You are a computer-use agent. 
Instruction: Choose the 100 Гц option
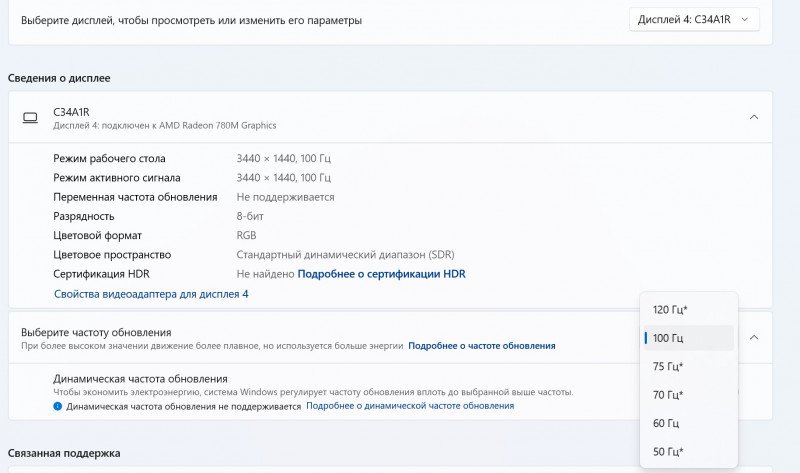[668, 338]
